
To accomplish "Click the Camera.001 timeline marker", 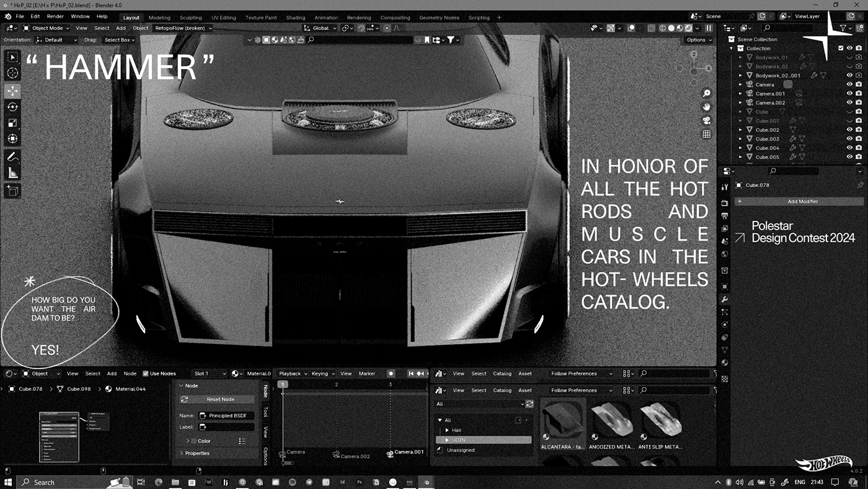I will click(x=406, y=452).
